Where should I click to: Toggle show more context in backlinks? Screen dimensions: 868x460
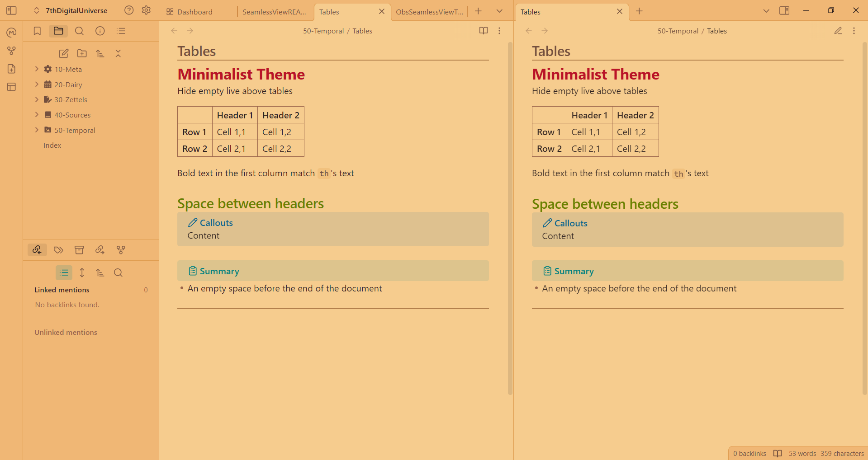pos(82,272)
